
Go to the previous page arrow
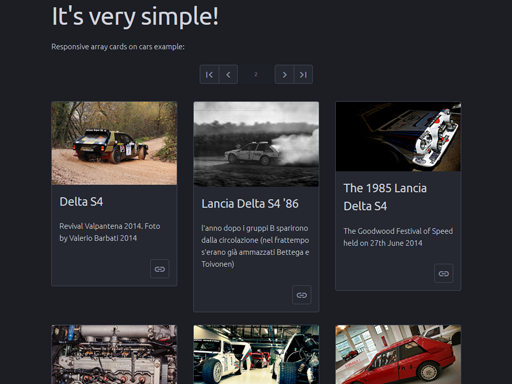point(228,74)
